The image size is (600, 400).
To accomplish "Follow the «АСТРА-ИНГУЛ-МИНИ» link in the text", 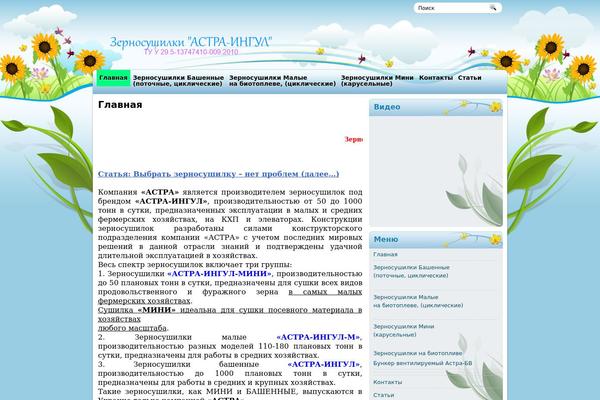I will (220, 274).
